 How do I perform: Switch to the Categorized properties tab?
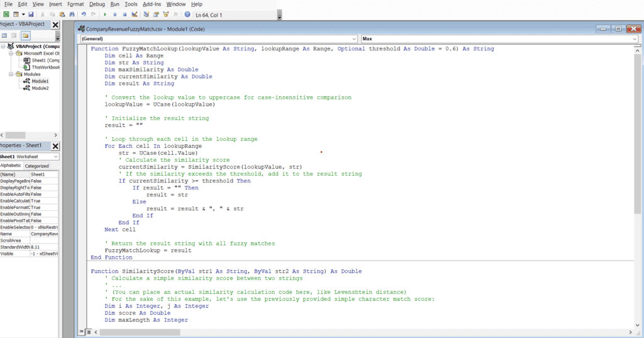point(36,166)
